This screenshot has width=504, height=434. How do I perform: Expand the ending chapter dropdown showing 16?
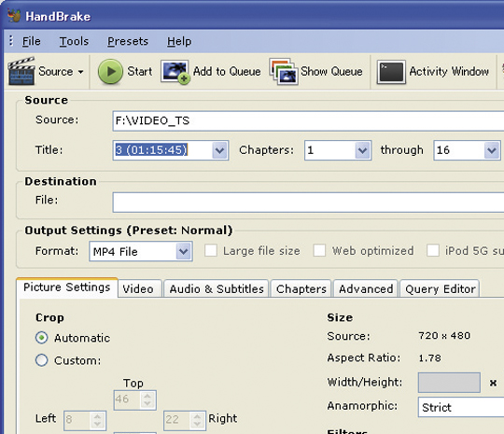[x=492, y=150]
